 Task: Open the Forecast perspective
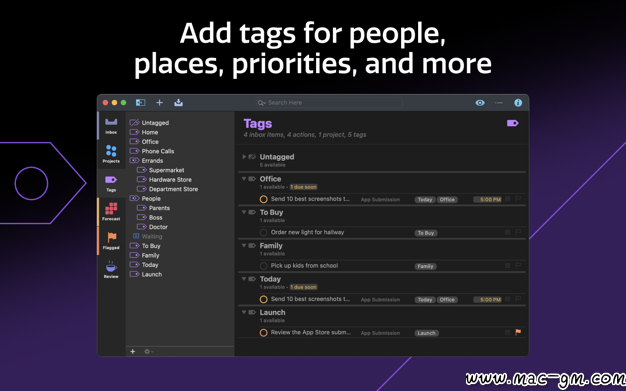click(x=111, y=212)
